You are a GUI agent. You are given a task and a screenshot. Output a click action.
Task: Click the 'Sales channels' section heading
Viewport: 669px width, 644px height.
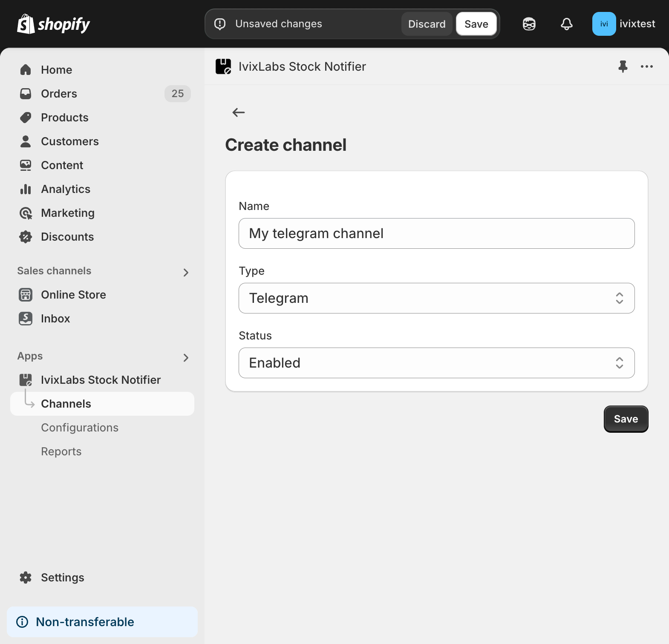click(54, 271)
